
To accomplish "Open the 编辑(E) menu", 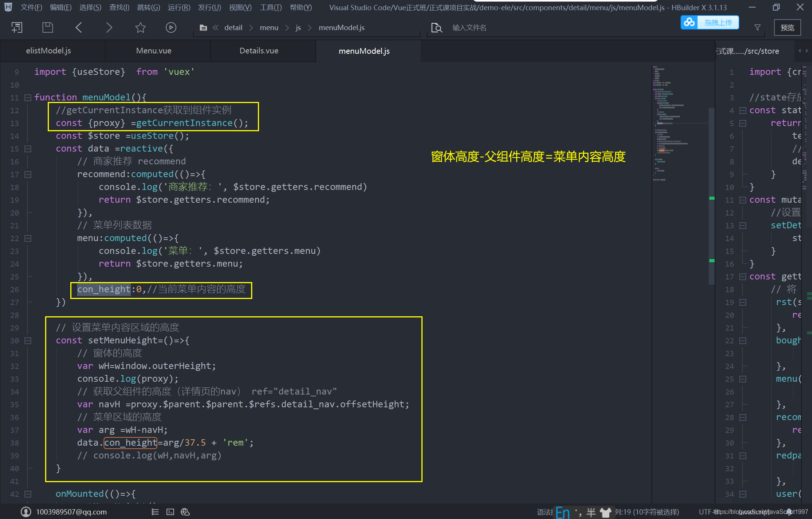I will tap(61, 8).
